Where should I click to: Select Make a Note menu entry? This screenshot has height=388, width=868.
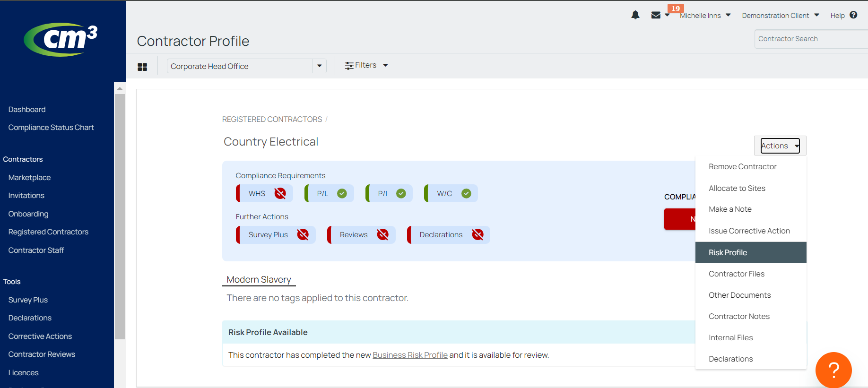pos(751,209)
